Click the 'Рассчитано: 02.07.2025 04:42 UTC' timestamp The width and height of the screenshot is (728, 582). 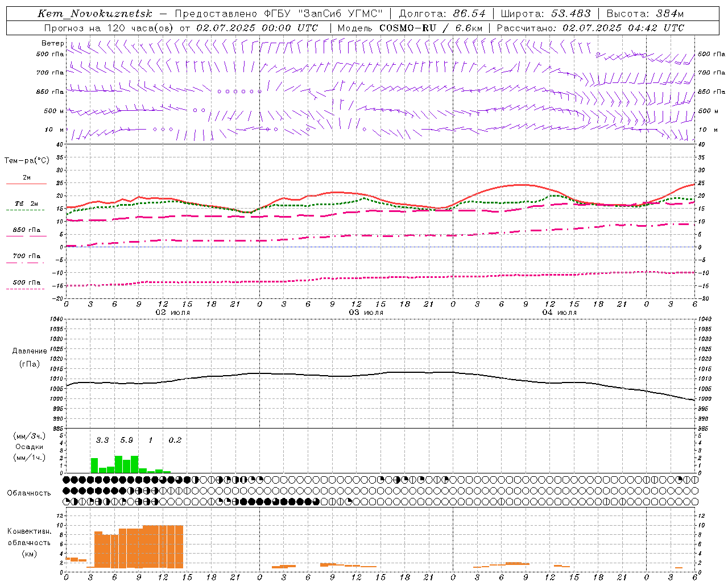pos(590,28)
